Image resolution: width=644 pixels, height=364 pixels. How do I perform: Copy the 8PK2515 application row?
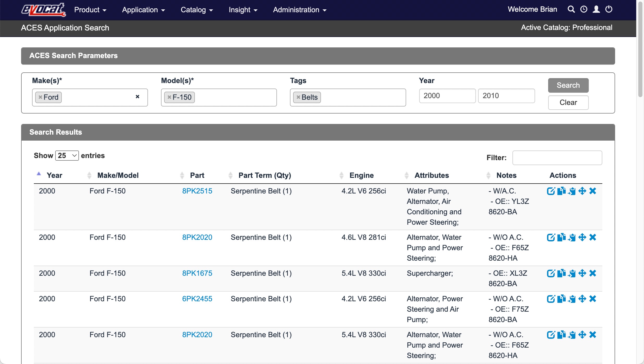tap(561, 191)
